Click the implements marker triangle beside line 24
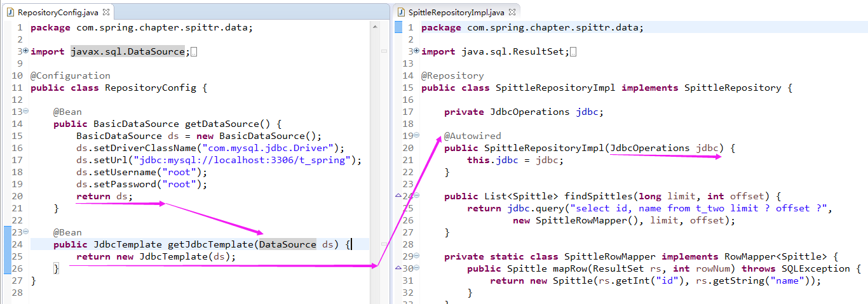The width and height of the screenshot is (868, 304). [x=398, y=196]
